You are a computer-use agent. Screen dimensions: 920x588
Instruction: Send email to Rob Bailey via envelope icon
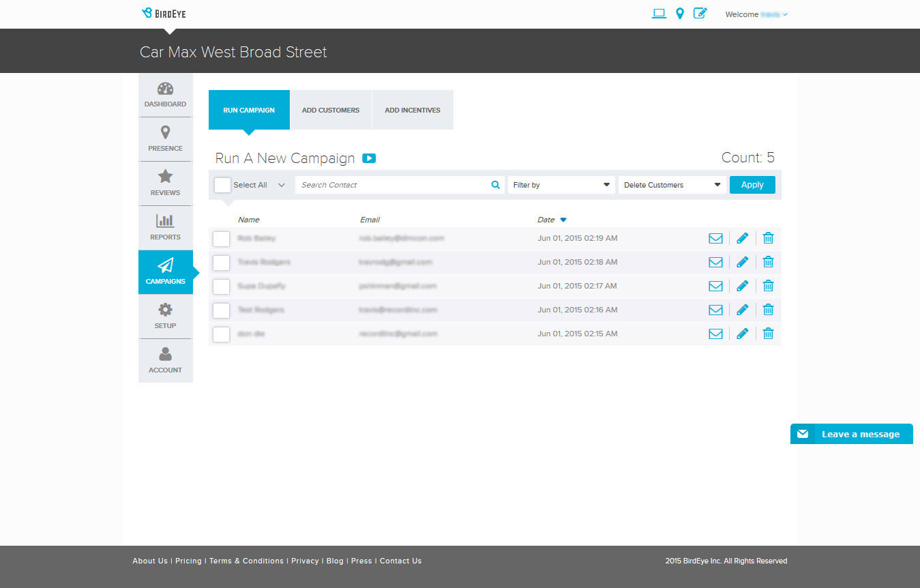click(x=715, y=238)
